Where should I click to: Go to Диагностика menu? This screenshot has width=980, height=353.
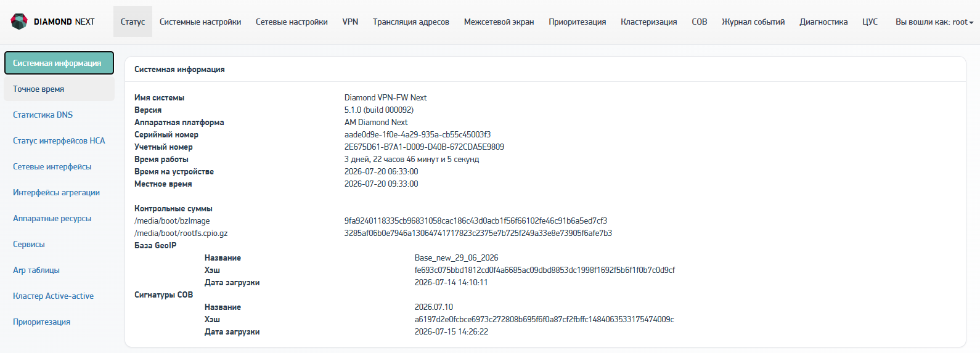point(823,22)
